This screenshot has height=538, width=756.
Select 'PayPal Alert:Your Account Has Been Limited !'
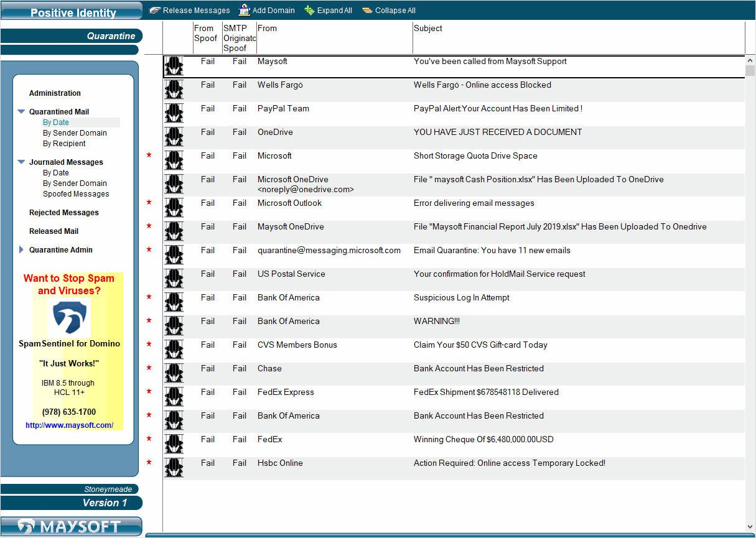[498, 109]
